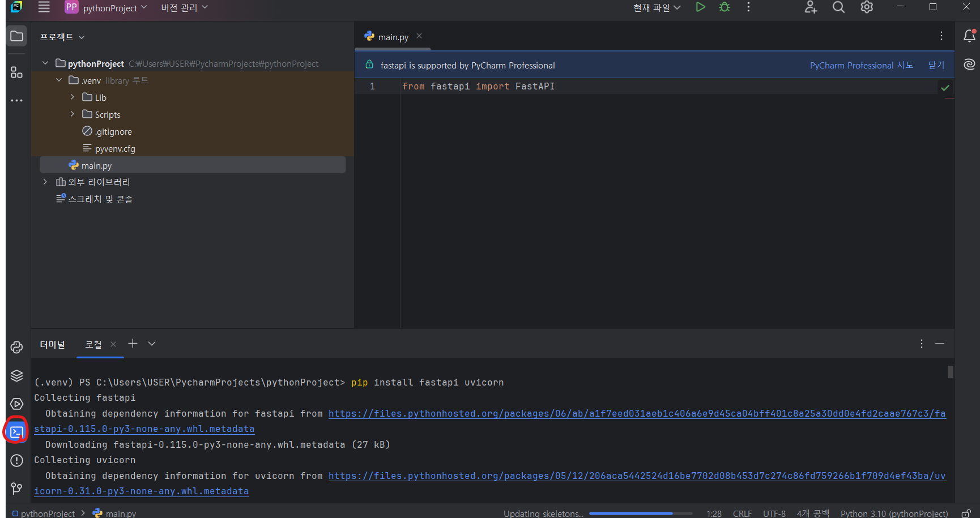This screenshot has width=980, height=518.
Task: Click 닫기 on the fastapi banner
Action: tap(936, 65)
